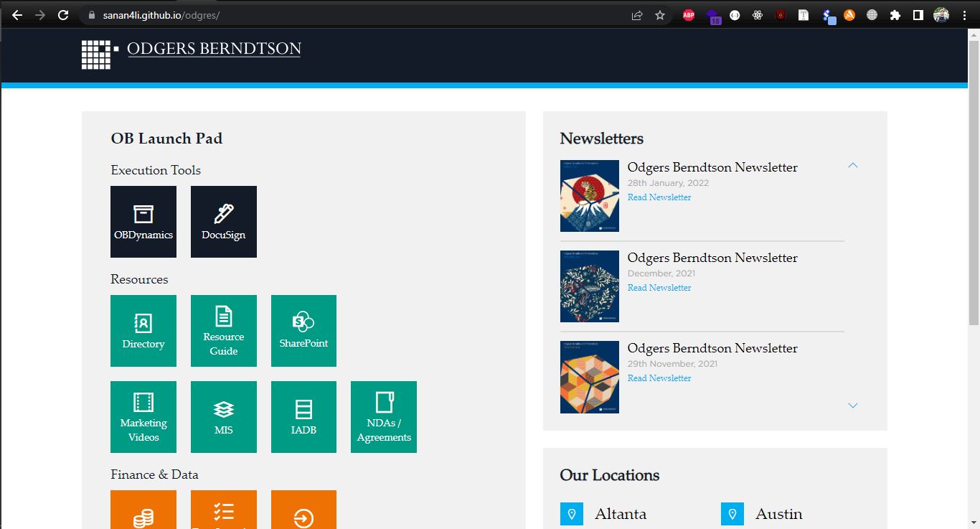Click the 'Finance & Data' section heading
This screenshot has height=529, width=980.
154,474
